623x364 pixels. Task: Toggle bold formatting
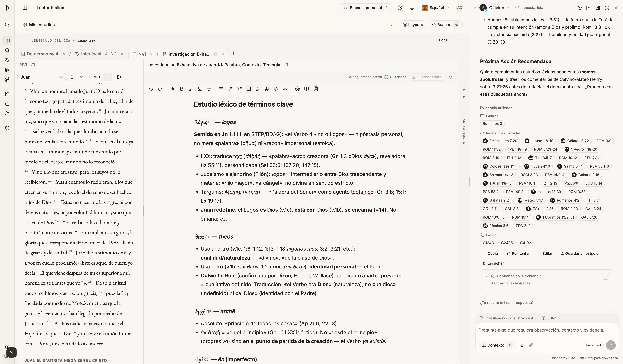tap(181, 89)
